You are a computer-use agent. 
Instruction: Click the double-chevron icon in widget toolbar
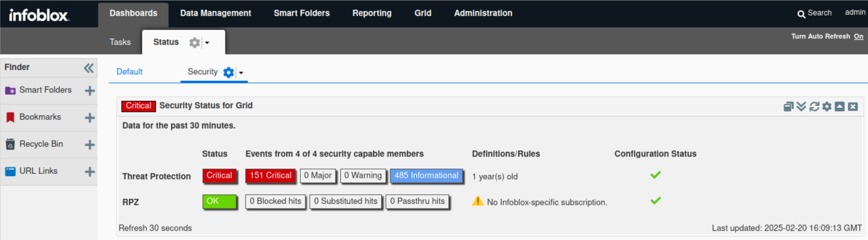coord(801,106)
